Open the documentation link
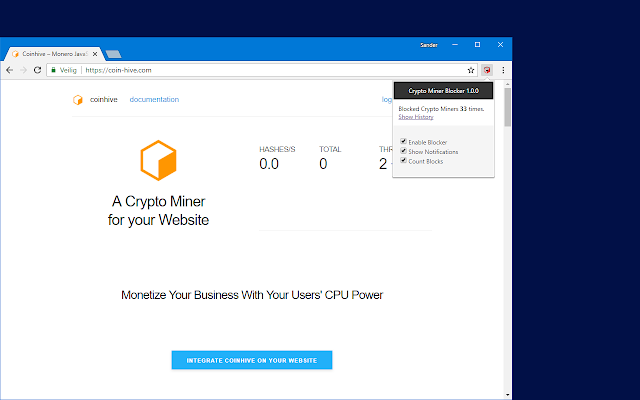This screenshot has height=400, width=640. tap(154, 100)
